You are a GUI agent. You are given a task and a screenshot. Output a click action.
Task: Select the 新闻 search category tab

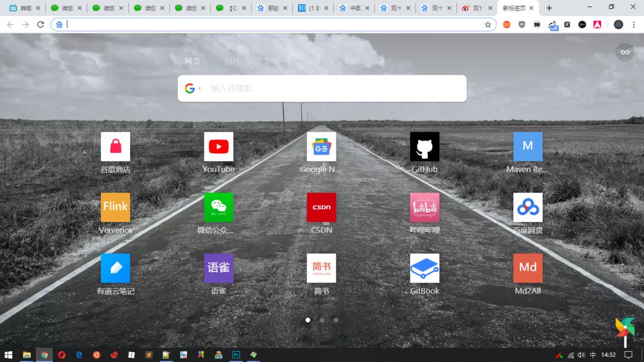(x=272, y=61)
